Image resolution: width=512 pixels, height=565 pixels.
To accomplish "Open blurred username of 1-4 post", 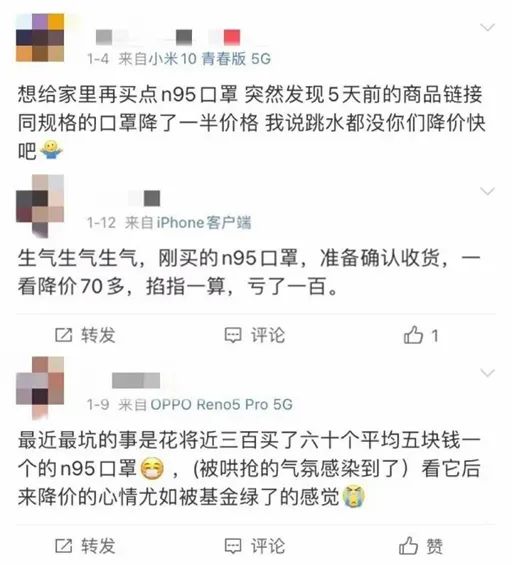I will [x=168, y=37].
